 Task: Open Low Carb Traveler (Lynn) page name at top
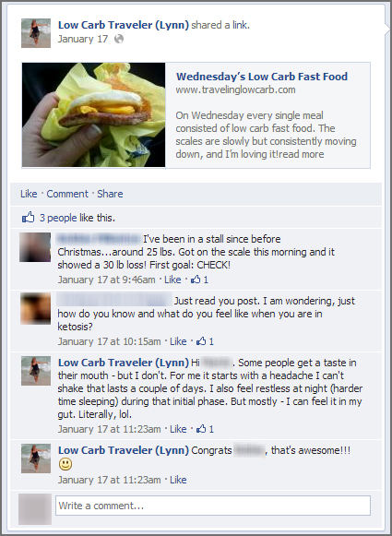pyautogui.click(x=124, y=25)
